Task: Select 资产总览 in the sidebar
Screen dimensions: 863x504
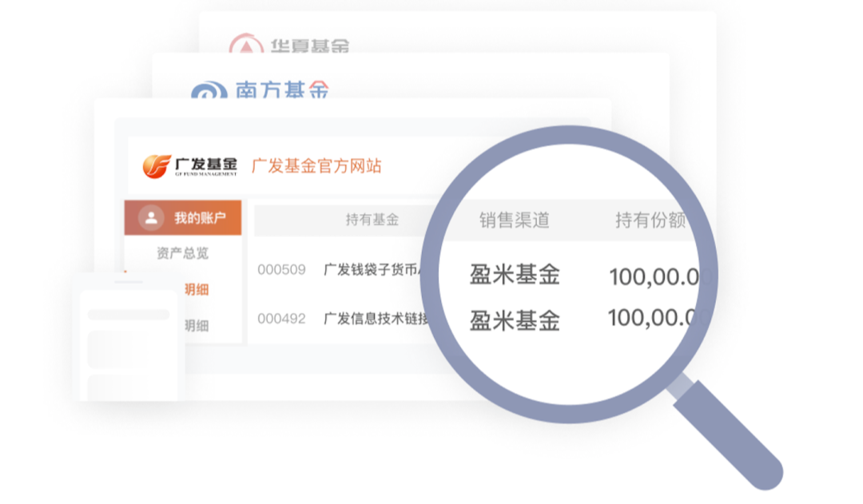Action: [183, 253]
